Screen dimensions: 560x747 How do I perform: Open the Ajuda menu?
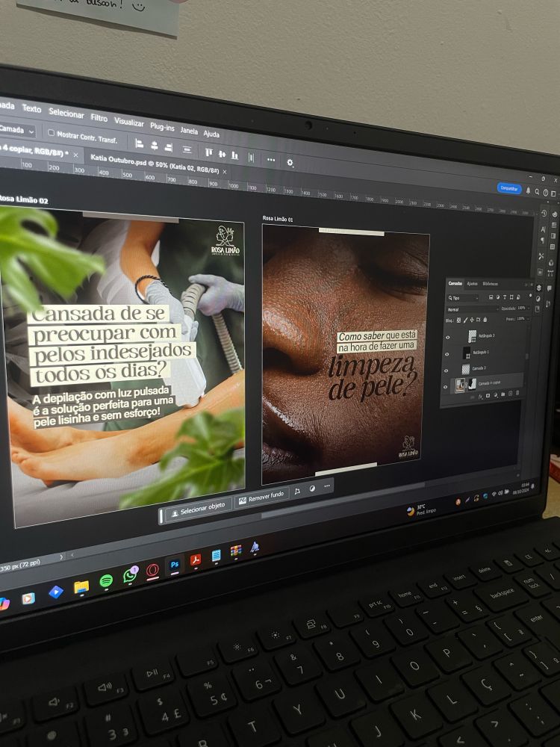[x=211, y=134]
